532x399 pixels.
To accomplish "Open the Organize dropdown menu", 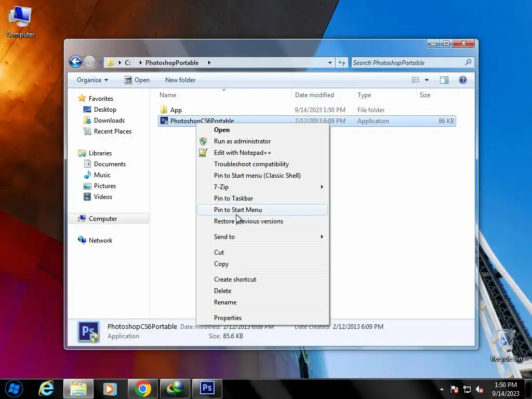I will [x=92, y=79].
